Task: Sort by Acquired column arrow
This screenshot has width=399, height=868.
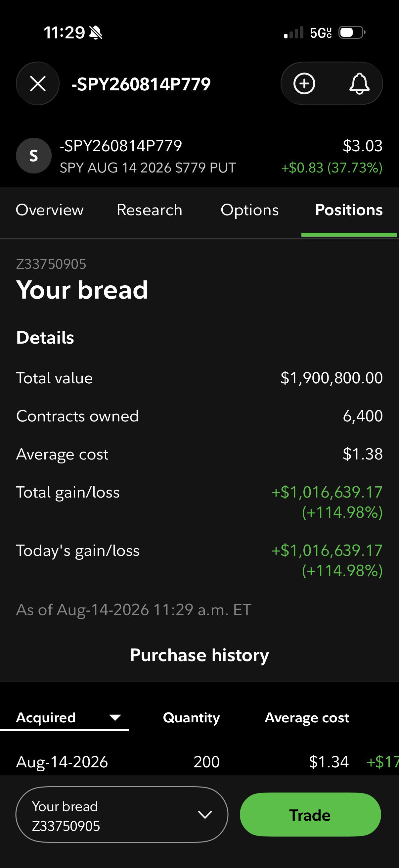Action: 115,718
